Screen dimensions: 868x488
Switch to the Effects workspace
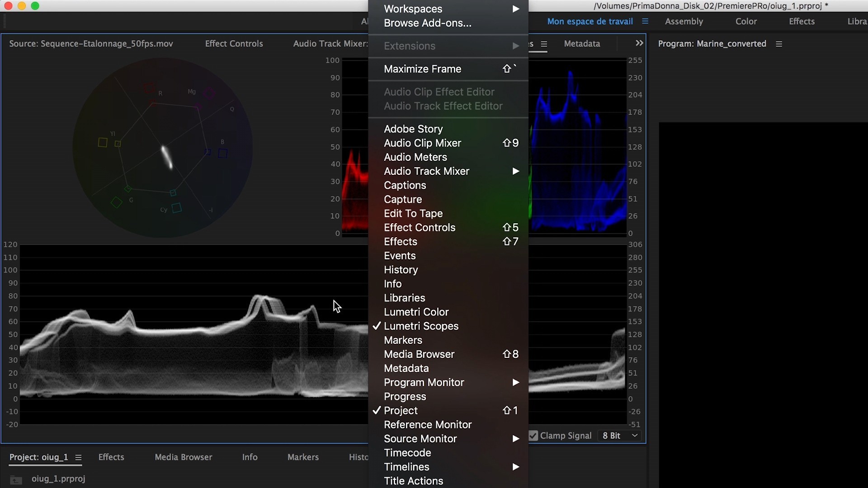coord(802,21)
